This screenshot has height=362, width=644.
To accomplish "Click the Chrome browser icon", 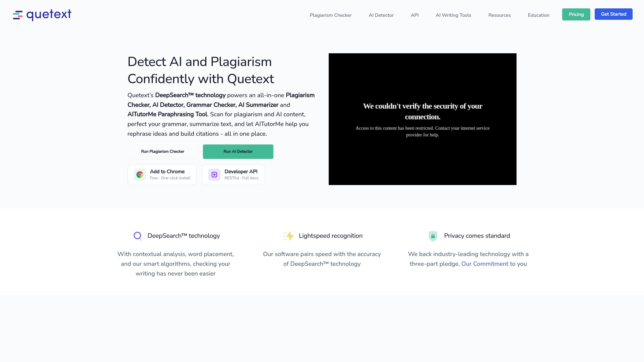I will pyautogui.click(x=140, y=175).
